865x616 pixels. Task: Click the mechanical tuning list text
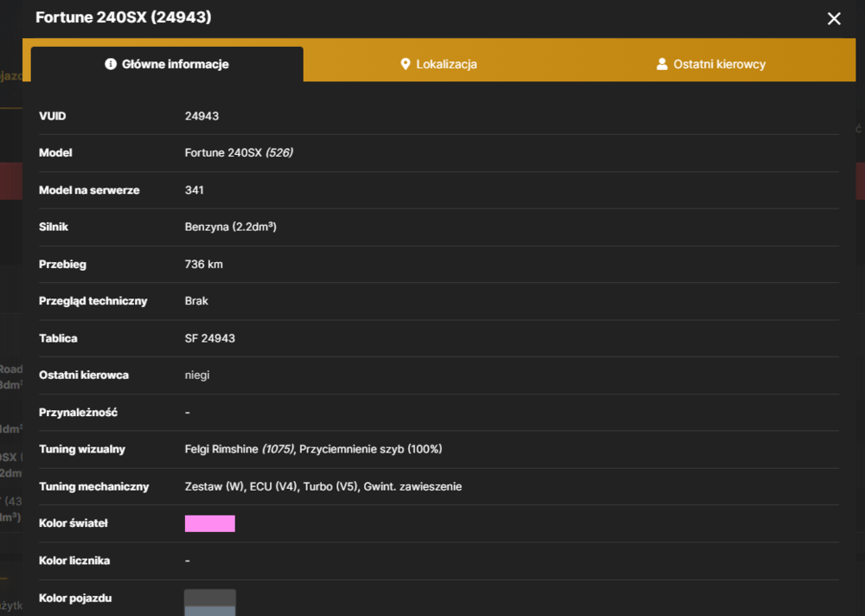tap(324, 486)
